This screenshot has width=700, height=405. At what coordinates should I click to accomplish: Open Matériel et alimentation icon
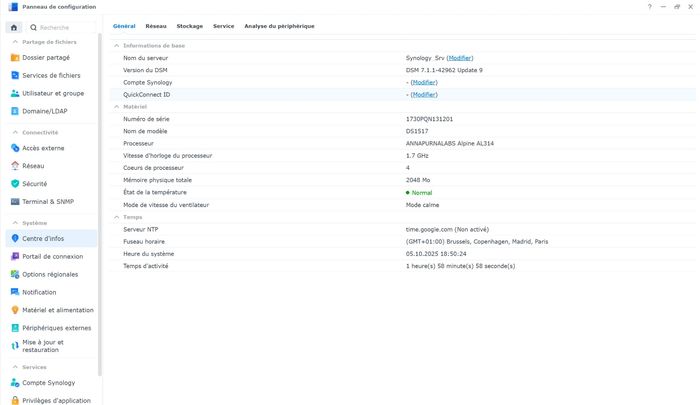click(15, 310)
